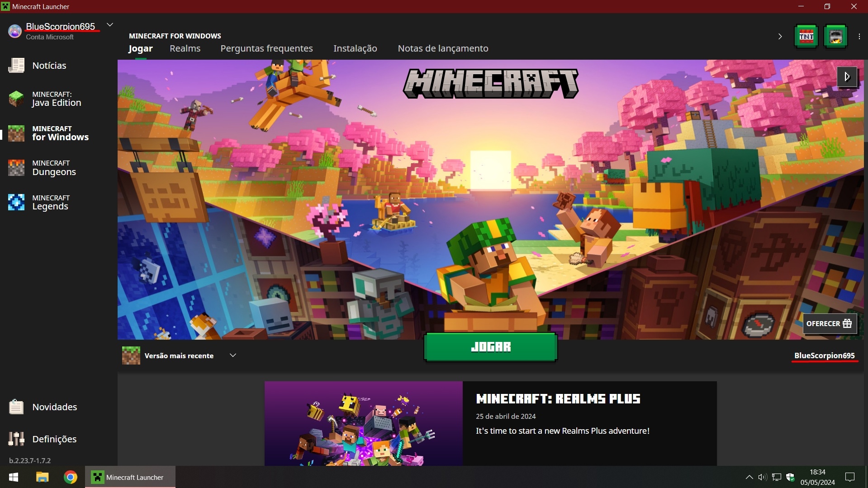868x488 pixels.
Task: Open the Minecraft: Realms Plus news headline
Action: (x=558, y=399)
